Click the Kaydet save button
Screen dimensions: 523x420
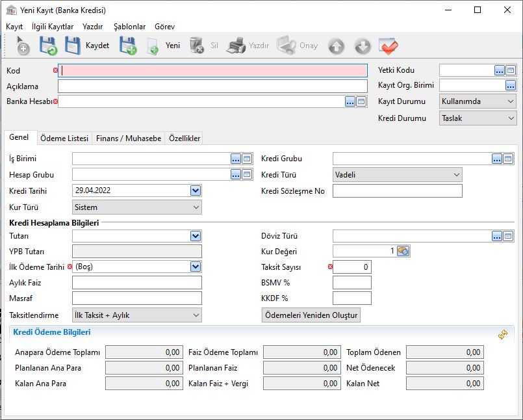(88, 46)
